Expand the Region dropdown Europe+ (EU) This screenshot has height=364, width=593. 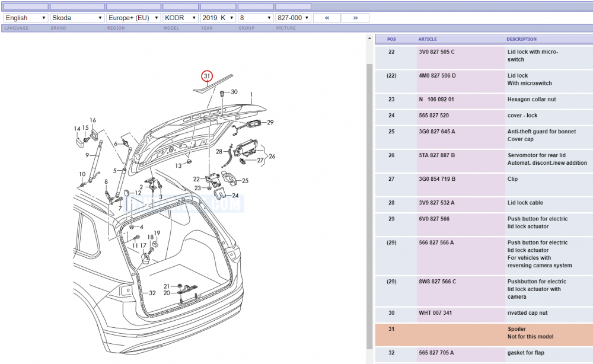point(133,18)
